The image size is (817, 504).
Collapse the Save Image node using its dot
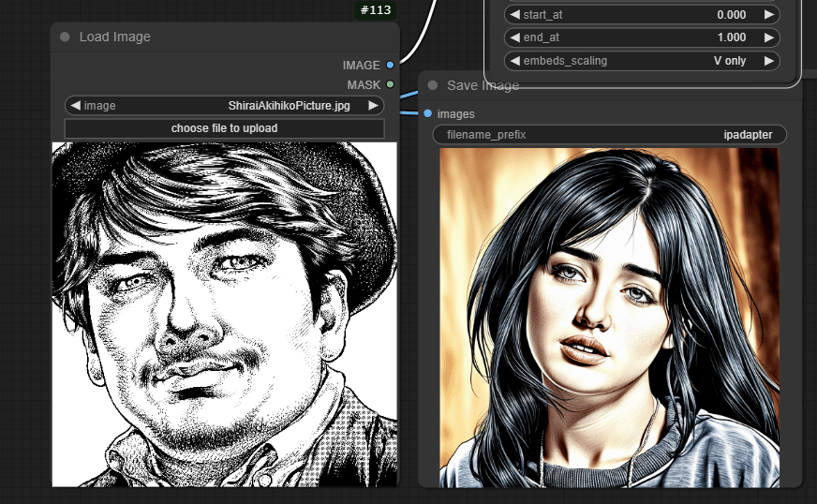433,85
